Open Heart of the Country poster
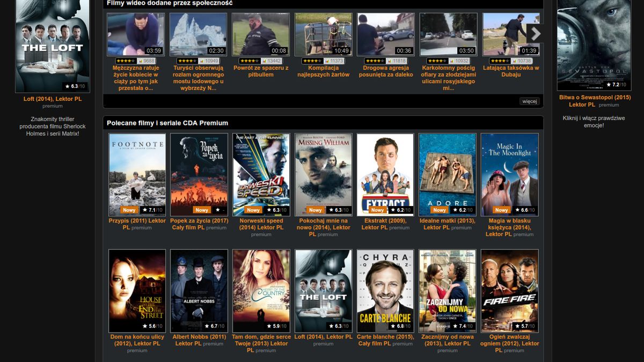This screenshot has height=362, width=644. (x=261, y=291)
